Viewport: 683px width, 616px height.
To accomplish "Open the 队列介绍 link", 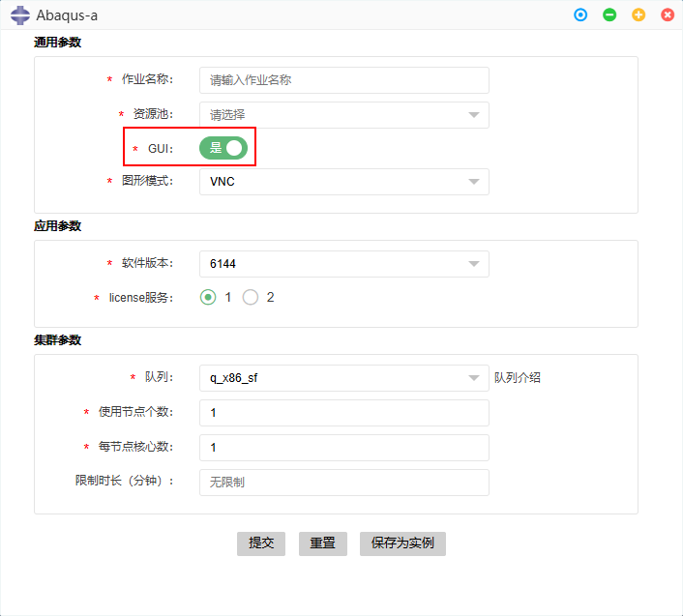I will 517,377.
